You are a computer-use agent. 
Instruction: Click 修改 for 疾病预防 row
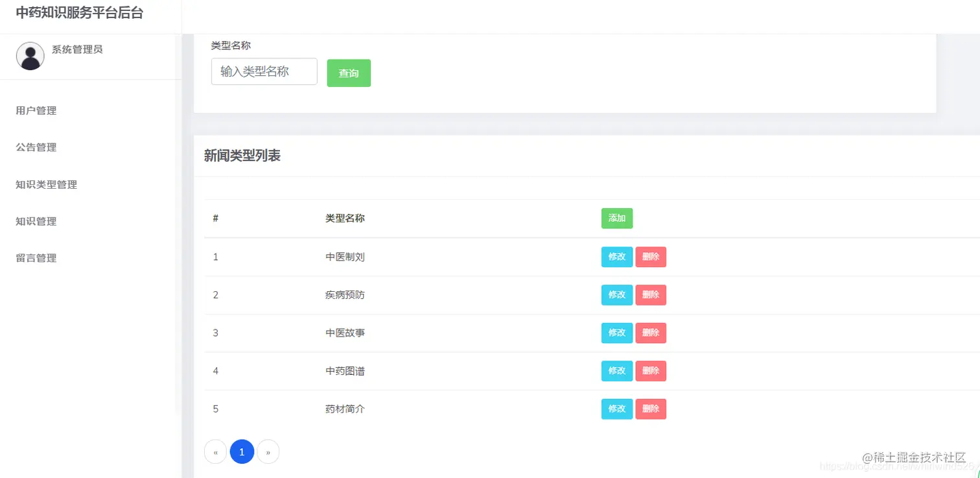(617, 295)
